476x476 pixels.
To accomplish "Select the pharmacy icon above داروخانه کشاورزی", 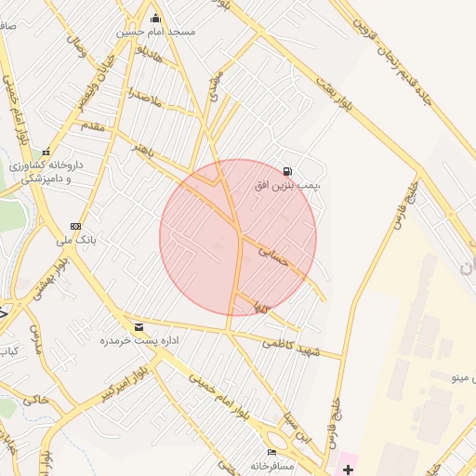I will tap(46, 152).
